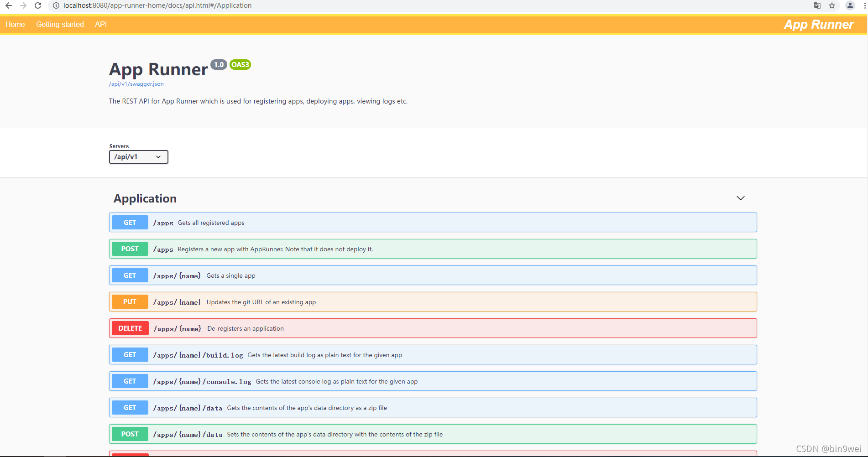Go back using the browser back arrow
This screenshot has width=868, height=457.
(9, 5)
